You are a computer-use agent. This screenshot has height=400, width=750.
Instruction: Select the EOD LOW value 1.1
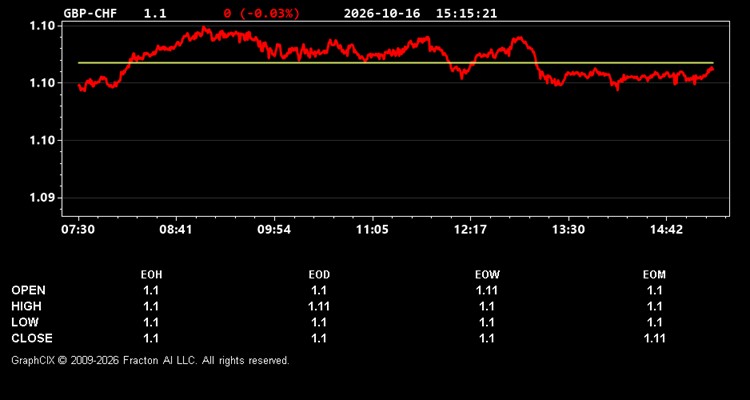point(319,322)
